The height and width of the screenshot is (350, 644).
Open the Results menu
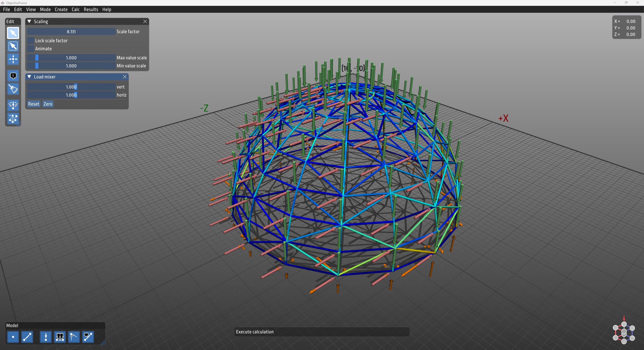click(x=91, y=9)
